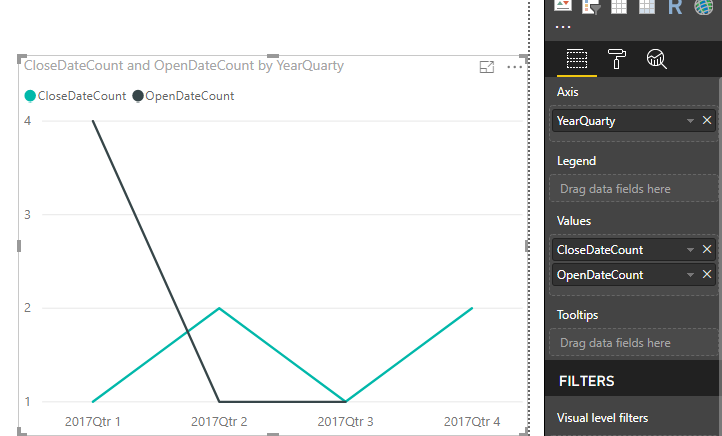Select the KPI visual icon
This screenshot has width=722, height=436.
point(563,6)
